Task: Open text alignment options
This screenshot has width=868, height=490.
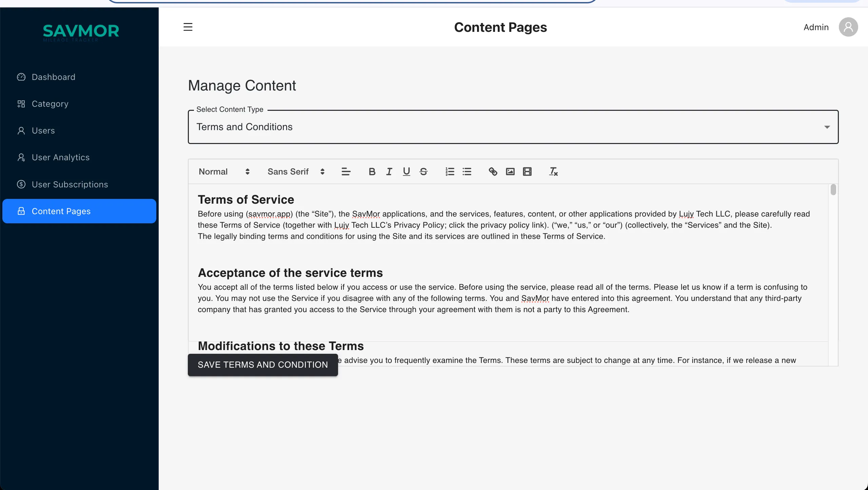Action: pos(346,172)
